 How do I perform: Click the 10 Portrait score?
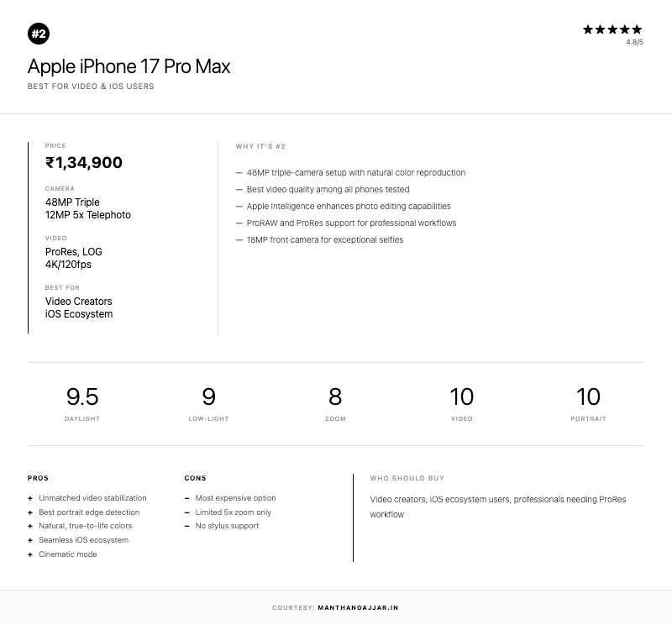click(x=588, y=397)
